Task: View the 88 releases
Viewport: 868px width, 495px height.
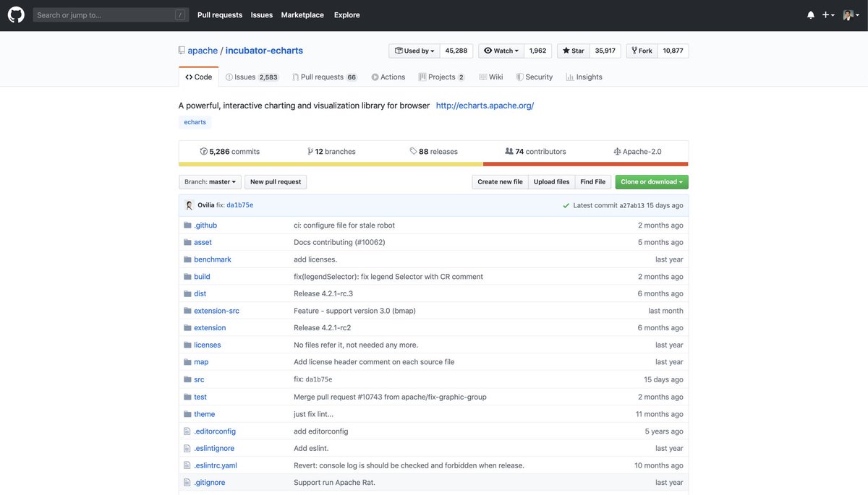Action: 433,152
